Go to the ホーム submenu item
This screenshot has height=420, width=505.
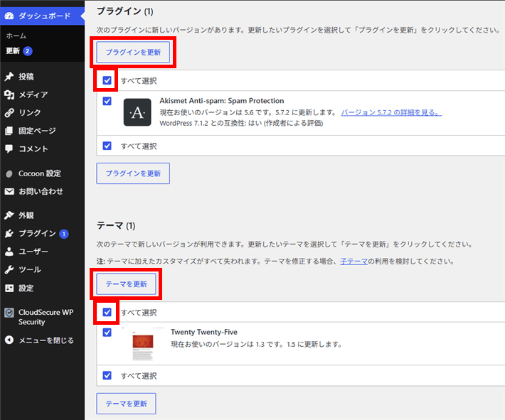tap(16, 36)
